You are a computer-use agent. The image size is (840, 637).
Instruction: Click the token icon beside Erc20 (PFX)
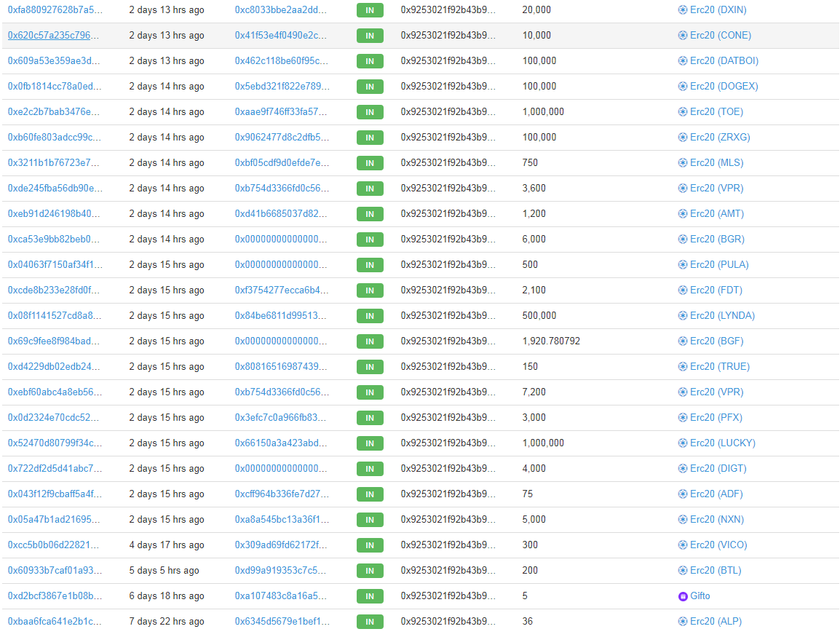point(683,417)
